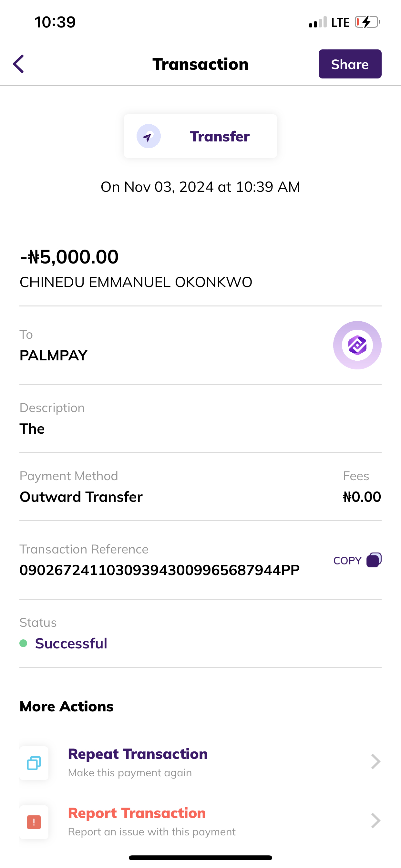
Task: Tap the Outward Transfer payment method
Action: tap(81, 497)
